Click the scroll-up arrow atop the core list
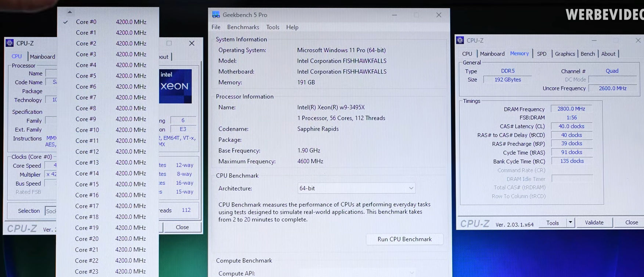The height and width of the screenshot is (277, 644). [x=69, y=12]
